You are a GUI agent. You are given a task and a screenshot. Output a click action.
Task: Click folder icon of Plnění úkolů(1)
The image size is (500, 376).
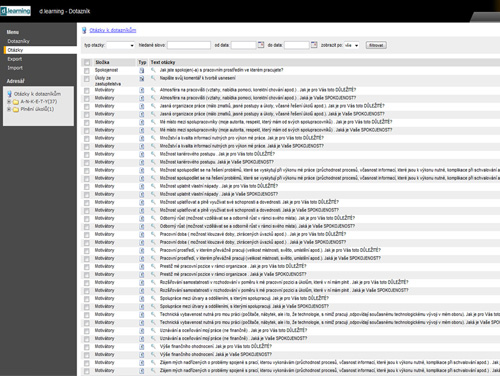(16, 109)
